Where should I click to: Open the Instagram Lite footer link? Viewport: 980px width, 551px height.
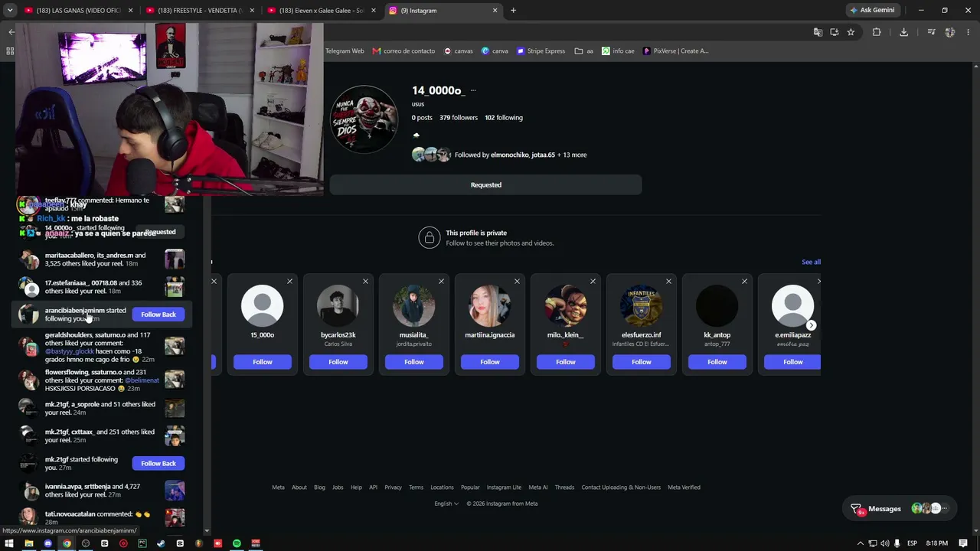[x=504, y=487]
